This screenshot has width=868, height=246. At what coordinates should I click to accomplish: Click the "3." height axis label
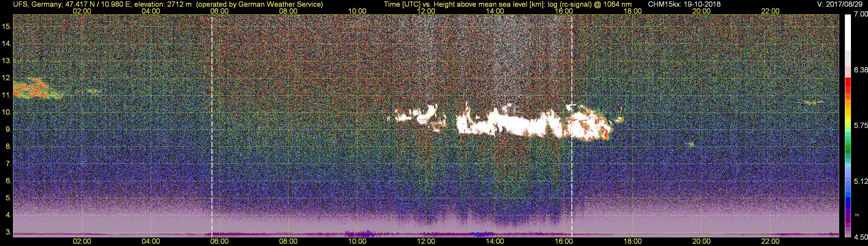[x=9, y=232]
